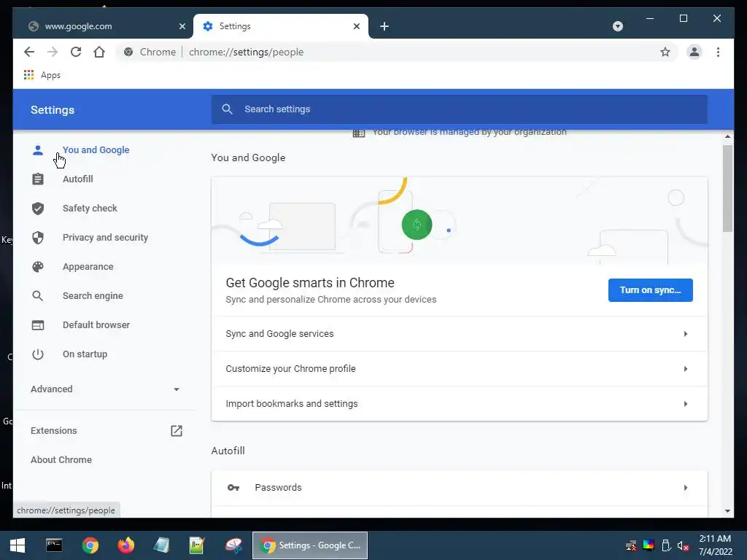
Task: Open Command Prompt from taskbar
Action: coord(53,545)
